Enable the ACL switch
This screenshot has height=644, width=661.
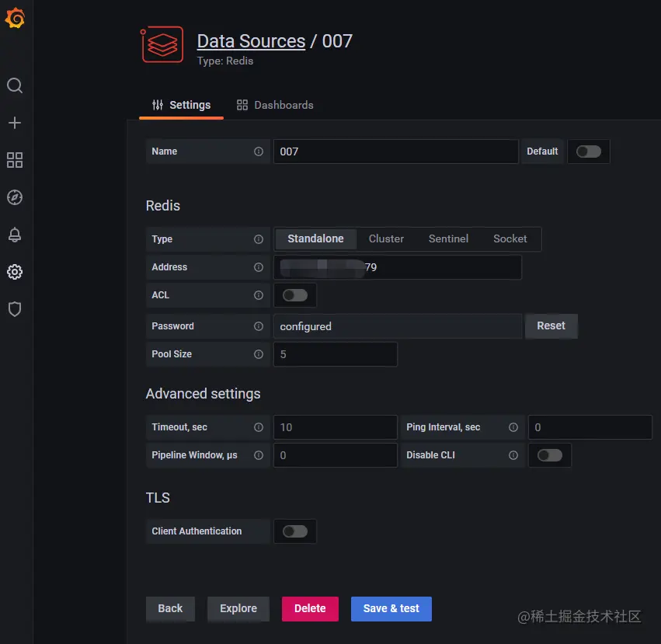click(294, 295)
